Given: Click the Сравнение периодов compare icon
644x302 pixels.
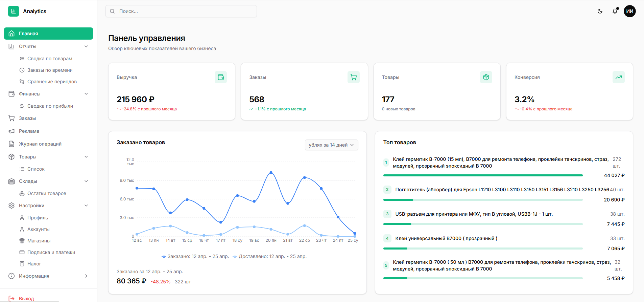Looking at the screenshot, I should pos(22,82).
